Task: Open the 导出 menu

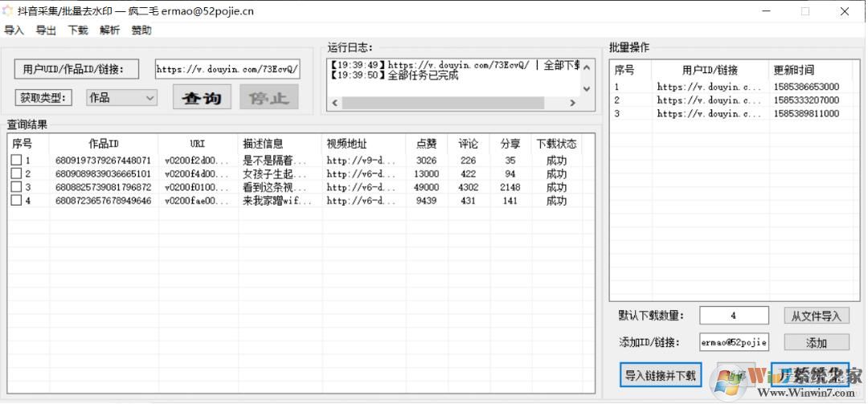Action: pyautogui.click(x=46, y=31)
